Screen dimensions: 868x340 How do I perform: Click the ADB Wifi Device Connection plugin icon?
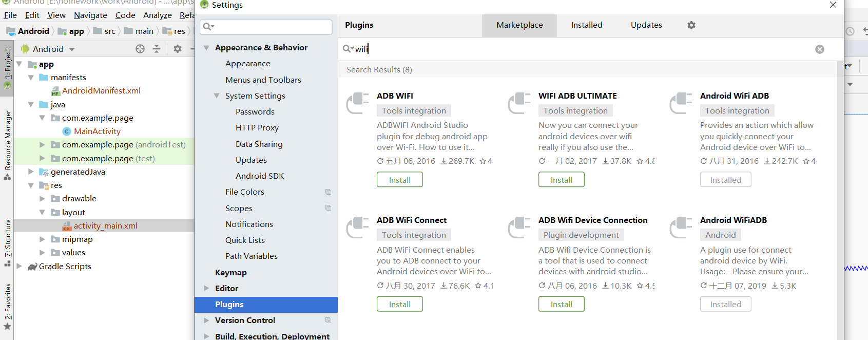[x=519, y=228]
